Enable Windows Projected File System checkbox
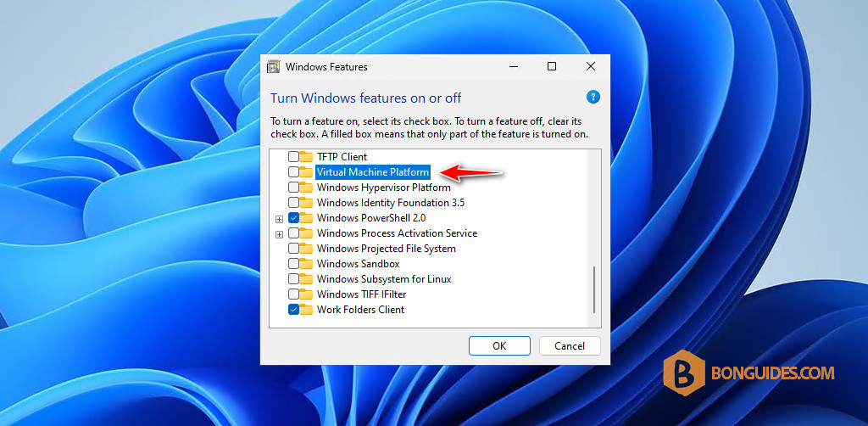This screenshot has height=426, width=868. [x=293, y=248]
